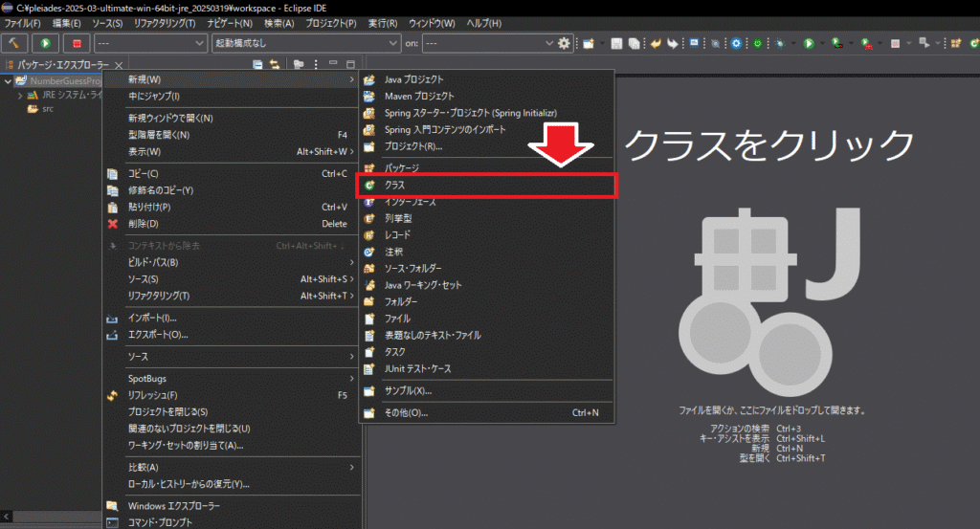Choose 列挙型 from the New submenu
Image resolution: width=980 pixels, height=529 pixels.
486,219
